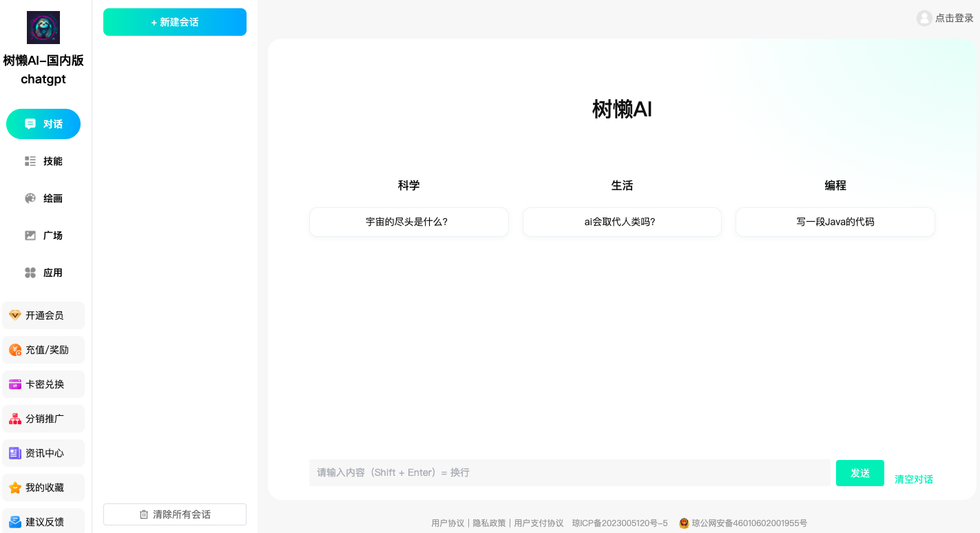Screen dimensions: 980x533
Task: Open the 用户支付协议 link
Action: tap(539, 523)
